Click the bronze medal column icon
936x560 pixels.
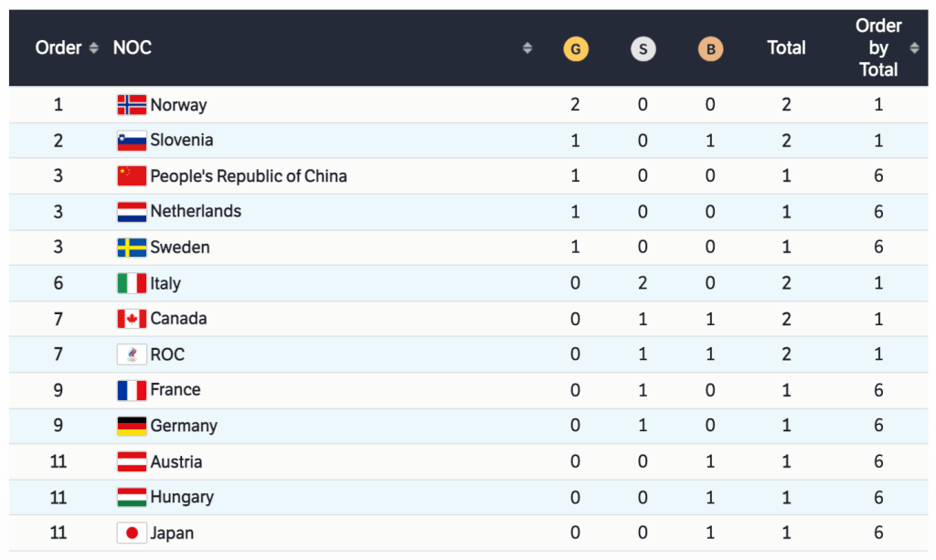point(710,48)
